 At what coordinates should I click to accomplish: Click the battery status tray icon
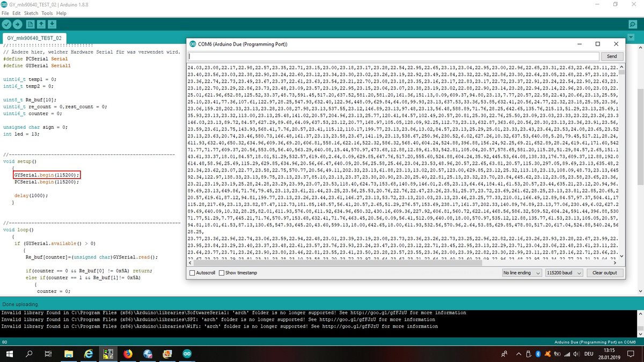(557, 354)
